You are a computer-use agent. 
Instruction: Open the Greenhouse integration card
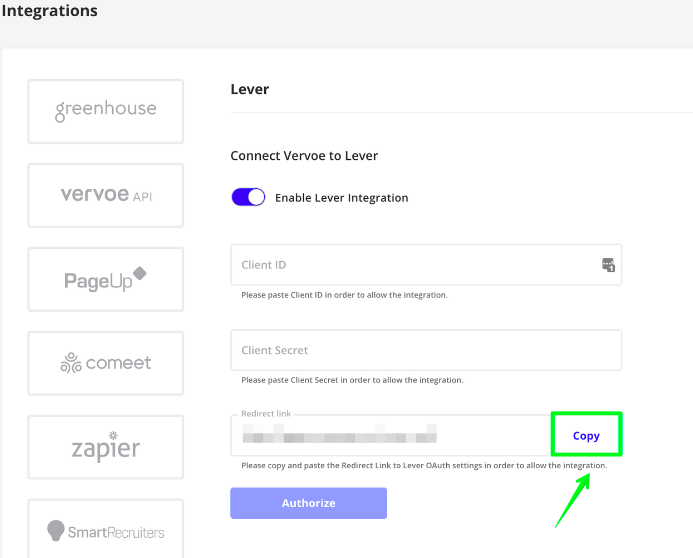106,111
